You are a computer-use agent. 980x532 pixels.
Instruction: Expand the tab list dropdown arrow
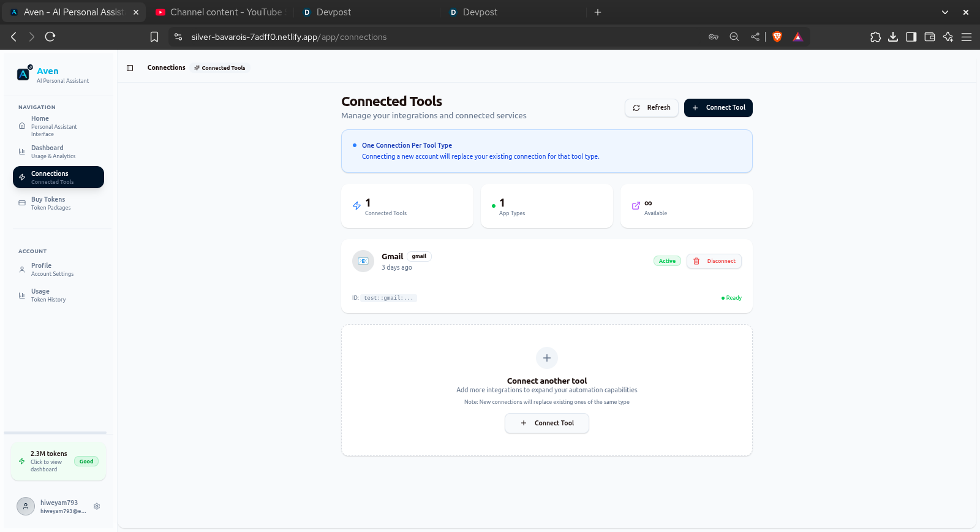click(x=945, y=12)
